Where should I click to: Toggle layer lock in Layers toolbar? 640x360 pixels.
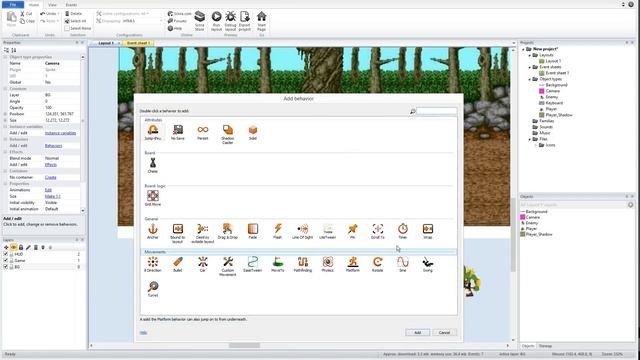coord(21,247)
